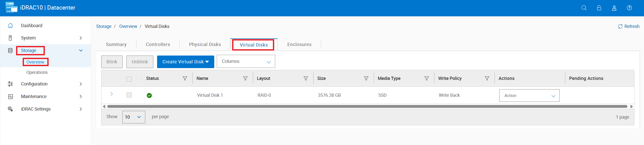The height and width of the screenshot is (145, 644).
Task: Open the help question mark icon
Action: point(629,8)
